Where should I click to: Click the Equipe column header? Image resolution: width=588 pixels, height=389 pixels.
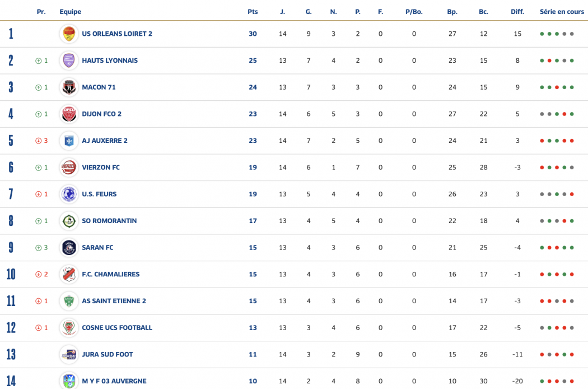click(x=70, y=12)
